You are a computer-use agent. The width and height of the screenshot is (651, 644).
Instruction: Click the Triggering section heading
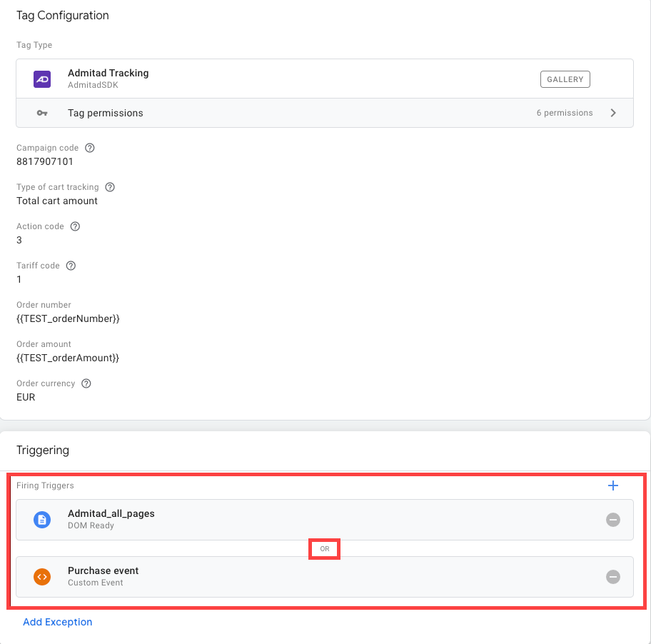coord(43,451)
